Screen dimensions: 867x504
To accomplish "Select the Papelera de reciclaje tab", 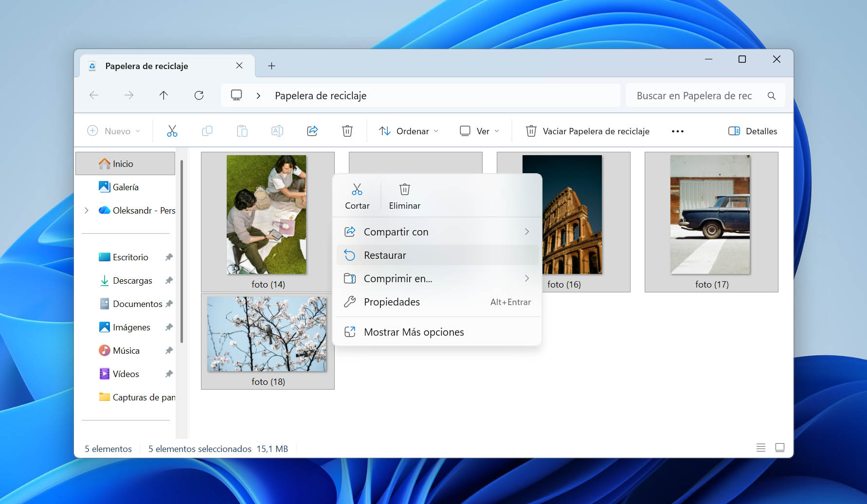I will click(x=167, y=66).
